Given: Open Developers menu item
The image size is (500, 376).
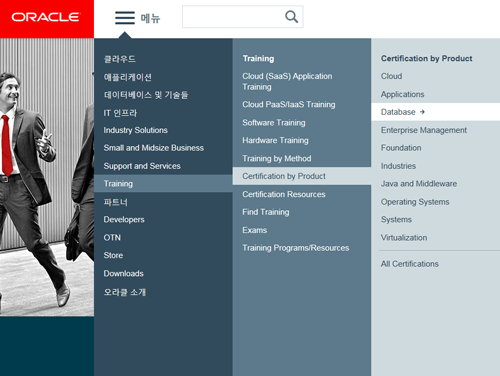Looking at the screenshot, I should 124,219.
